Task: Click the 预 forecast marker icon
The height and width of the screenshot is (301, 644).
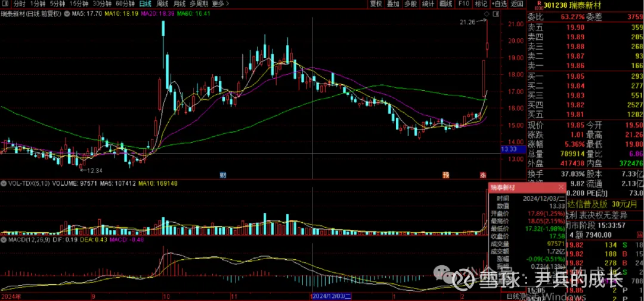Action: (445, 175)
